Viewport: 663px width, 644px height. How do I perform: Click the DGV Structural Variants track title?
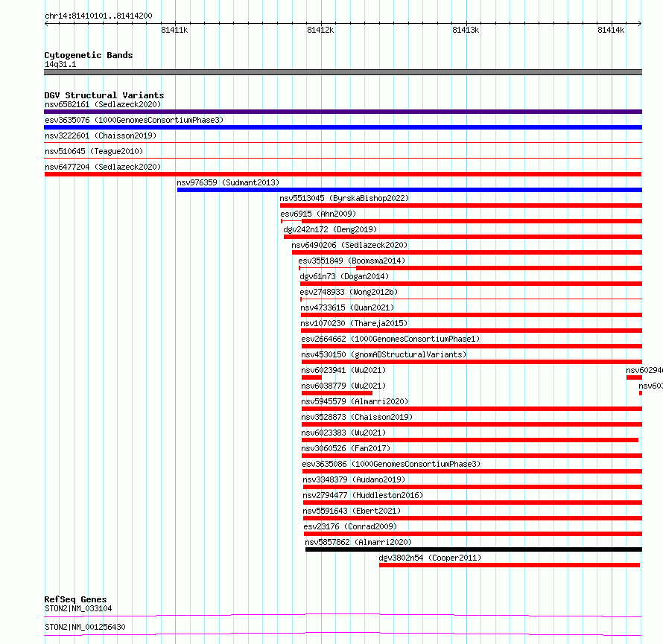tap(104, 95)
